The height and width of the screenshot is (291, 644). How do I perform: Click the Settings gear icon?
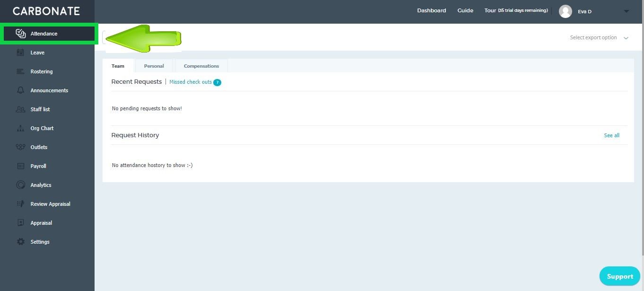pos(20,242)
